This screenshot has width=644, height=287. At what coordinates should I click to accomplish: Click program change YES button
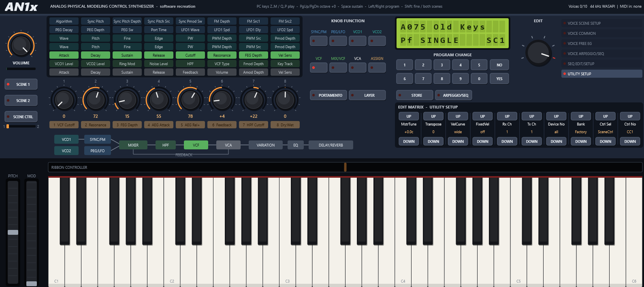(499, 79)
